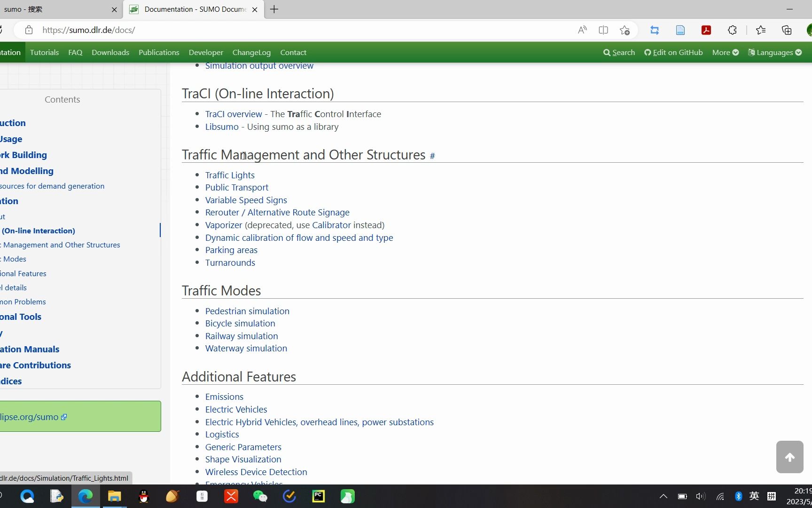Open the Calibrator link

[x=331, y=225]
